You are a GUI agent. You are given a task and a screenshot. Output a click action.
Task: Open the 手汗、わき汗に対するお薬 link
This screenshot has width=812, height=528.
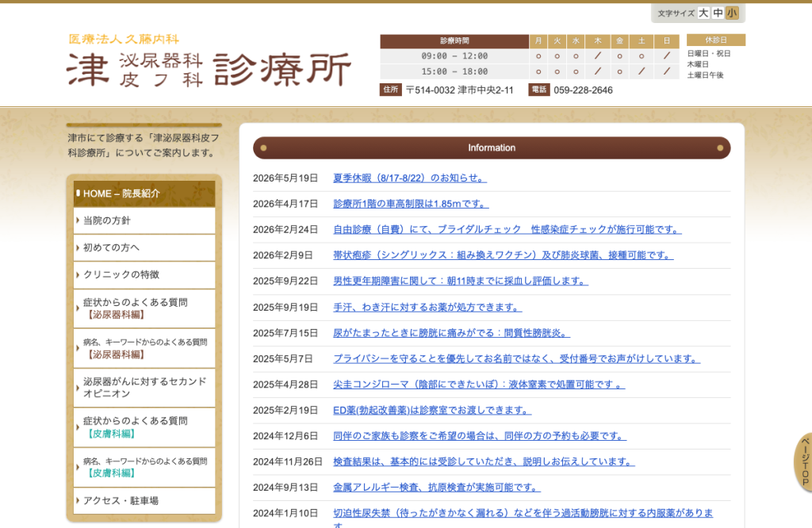pyautogui.click(x=427, y=308)
